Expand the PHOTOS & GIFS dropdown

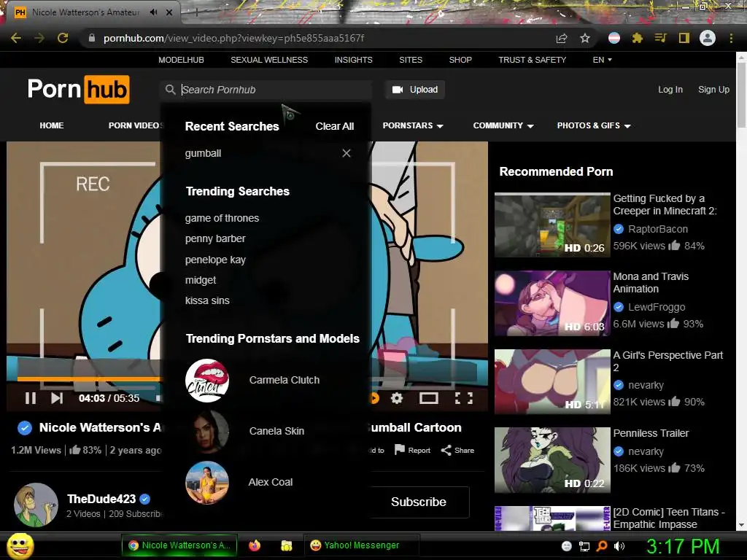click(x=594, y=125)
